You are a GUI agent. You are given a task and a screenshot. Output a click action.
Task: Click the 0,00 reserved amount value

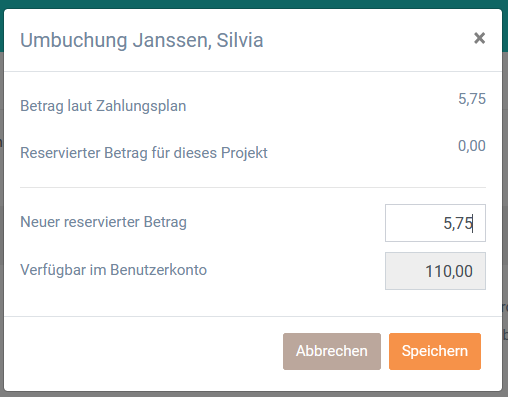tap(472, 146)
